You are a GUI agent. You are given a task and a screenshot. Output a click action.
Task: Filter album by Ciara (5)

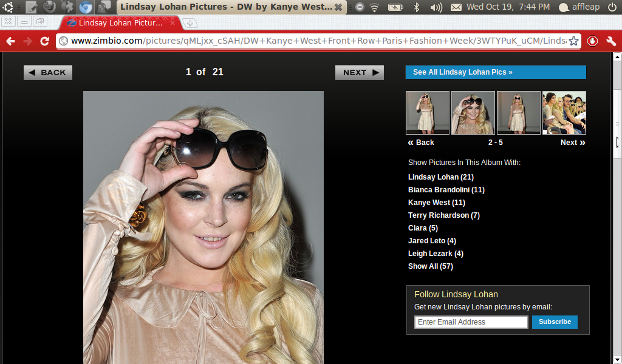[x=423, y=227]
